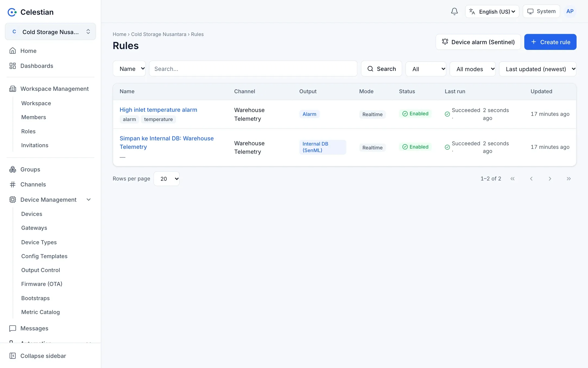Open the notifications bell

pos(454,11)
